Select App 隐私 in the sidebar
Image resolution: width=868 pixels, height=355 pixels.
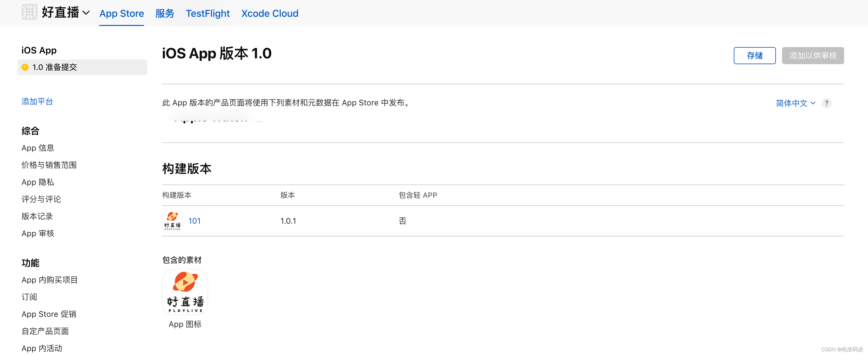[37, 182]
